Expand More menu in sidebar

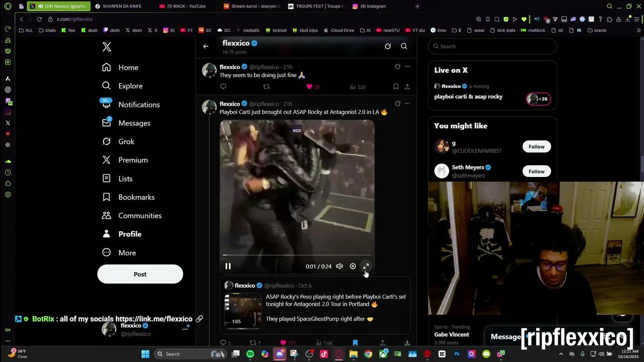[119, 253]
